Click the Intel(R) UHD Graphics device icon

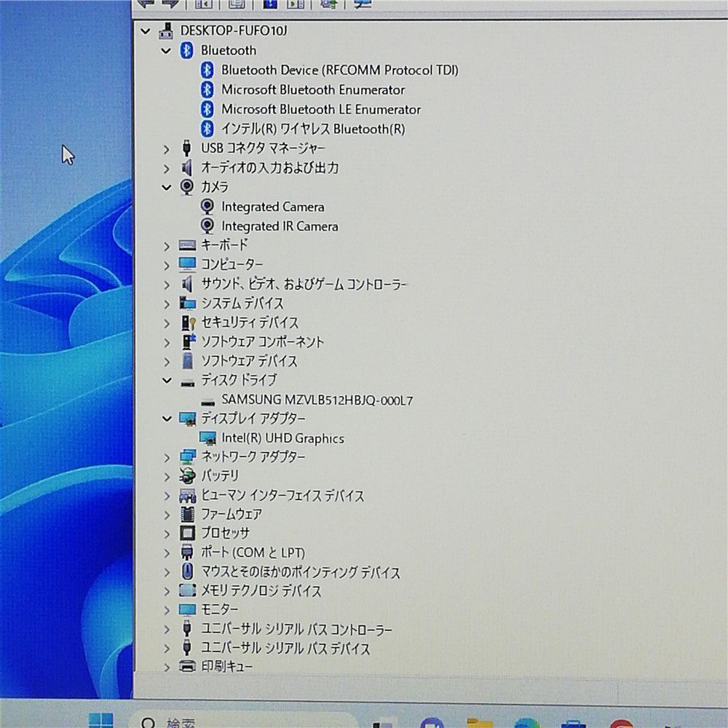[207, 438]
